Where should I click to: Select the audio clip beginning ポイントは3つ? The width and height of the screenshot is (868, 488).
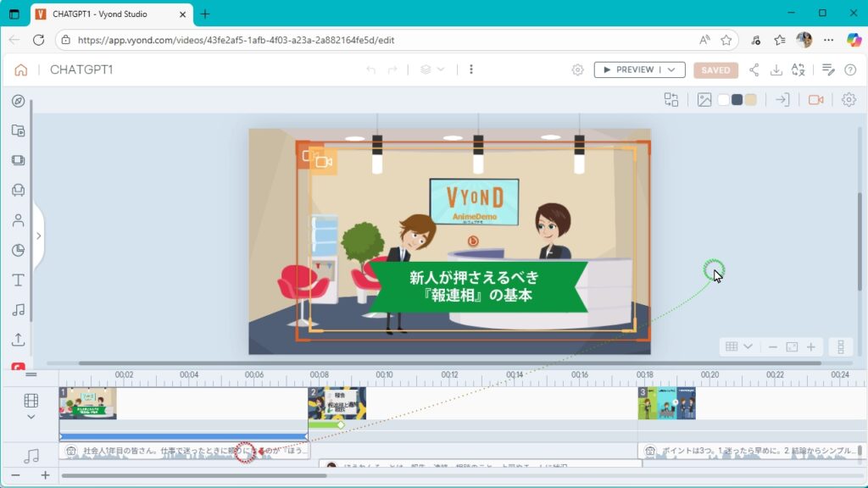click(749, 451)
